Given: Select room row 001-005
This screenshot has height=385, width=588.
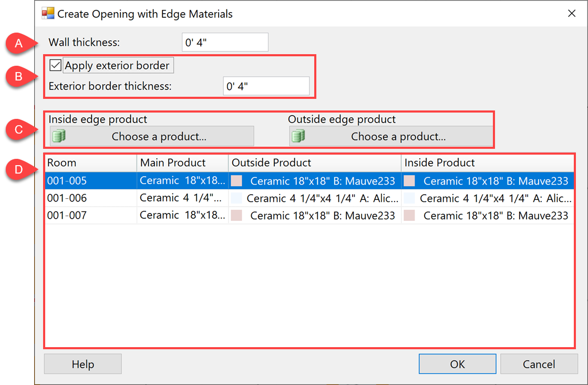Looking at the screenshot, I should tap(310, 181).
